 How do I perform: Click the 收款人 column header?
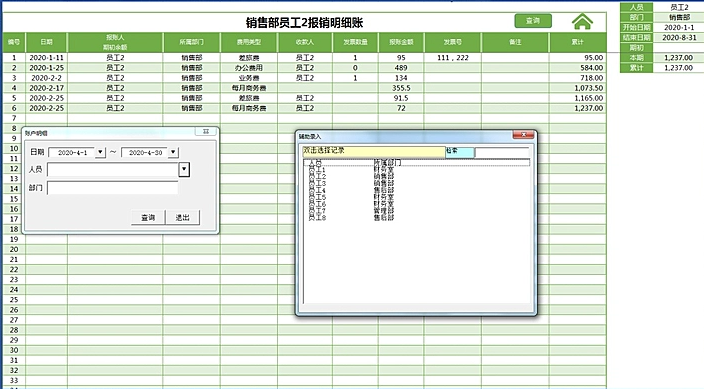point(305,42)
